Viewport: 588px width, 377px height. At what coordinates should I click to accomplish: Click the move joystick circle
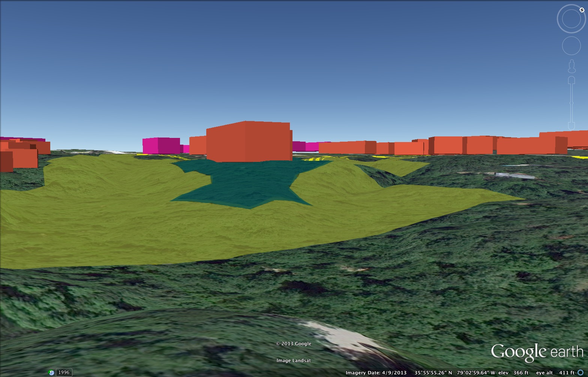pyautogui.click(x=571, y=46)
